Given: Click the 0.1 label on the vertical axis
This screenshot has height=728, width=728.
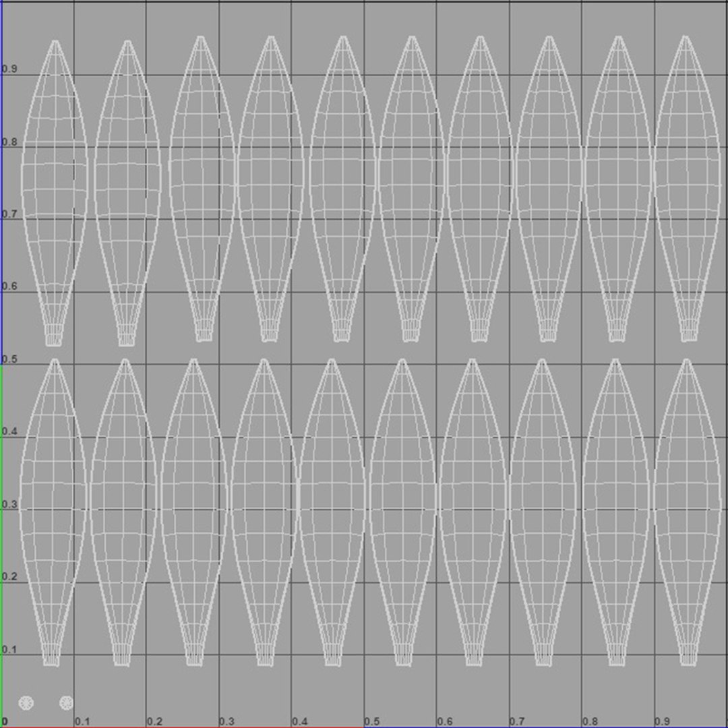Looking at the screenshot, I should coord(9,649).
